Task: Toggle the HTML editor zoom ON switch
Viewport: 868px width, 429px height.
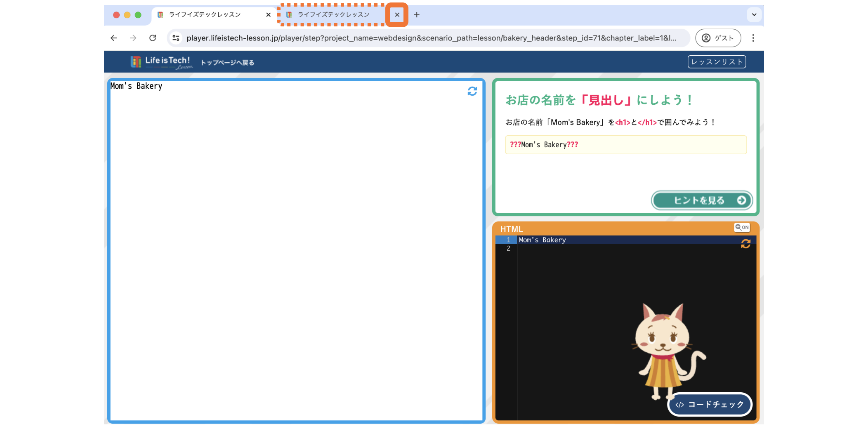Action: coord(742,227)
